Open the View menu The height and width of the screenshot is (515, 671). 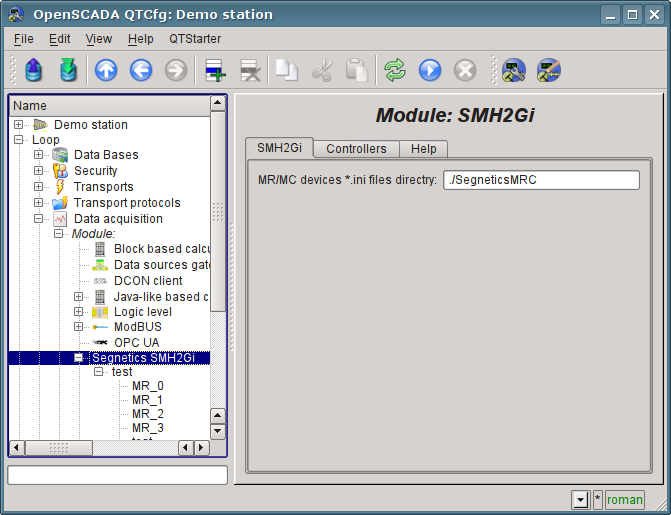99,39
